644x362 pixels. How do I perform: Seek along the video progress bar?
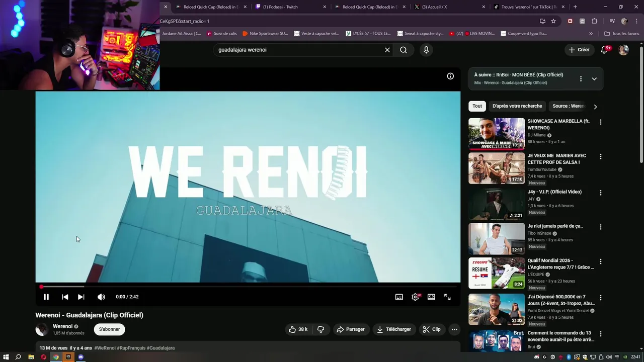pyautogui.click(x=248, y=287)
